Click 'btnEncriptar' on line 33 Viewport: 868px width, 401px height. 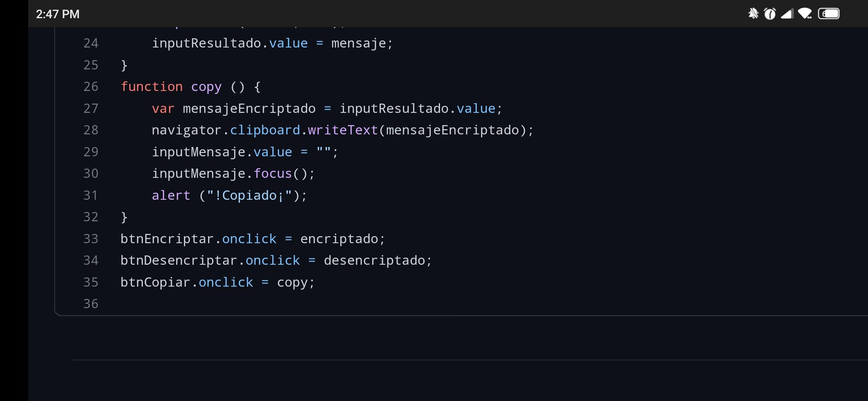[167, 239]
